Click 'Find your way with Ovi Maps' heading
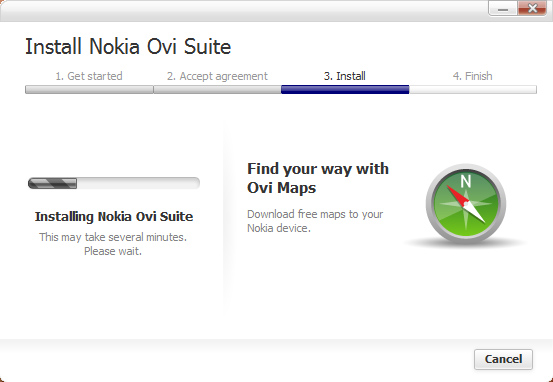 (318, 178)
